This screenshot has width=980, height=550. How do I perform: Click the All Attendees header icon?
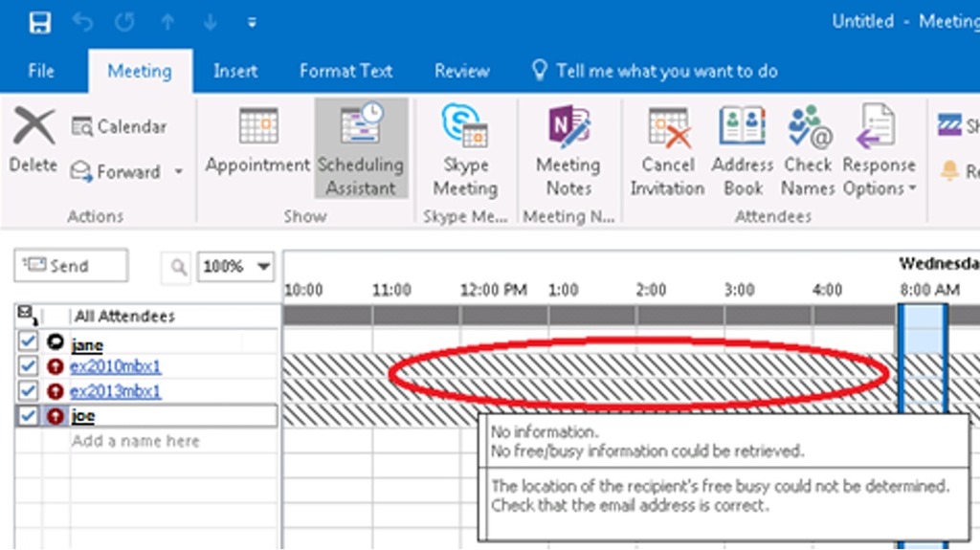point(27,315)
